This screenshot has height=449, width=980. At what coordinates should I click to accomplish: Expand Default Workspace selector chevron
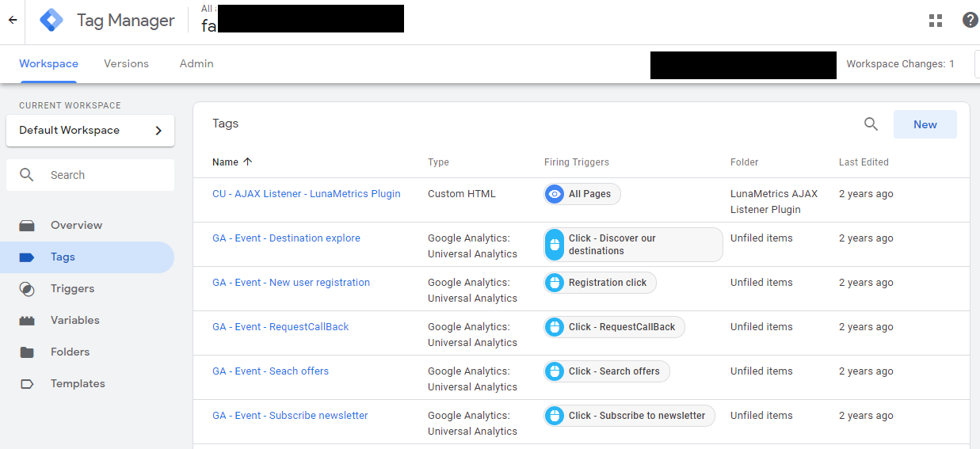tap(158, 131)
